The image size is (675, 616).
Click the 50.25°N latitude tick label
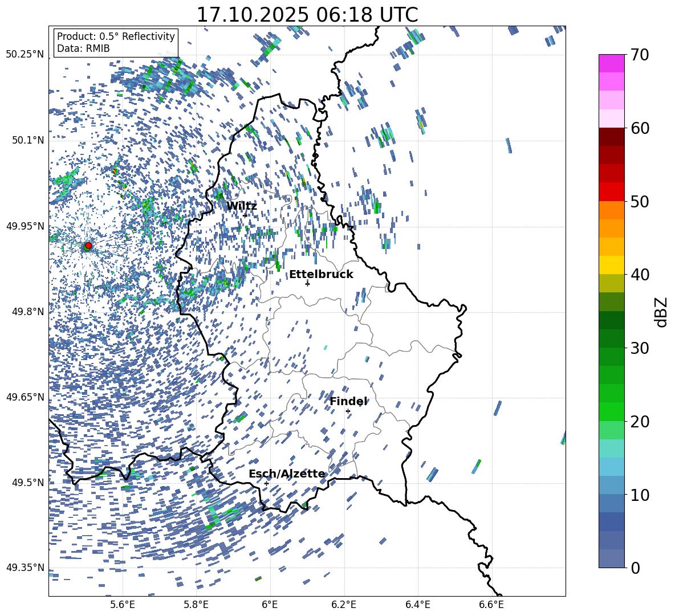(x=25, y=55)
